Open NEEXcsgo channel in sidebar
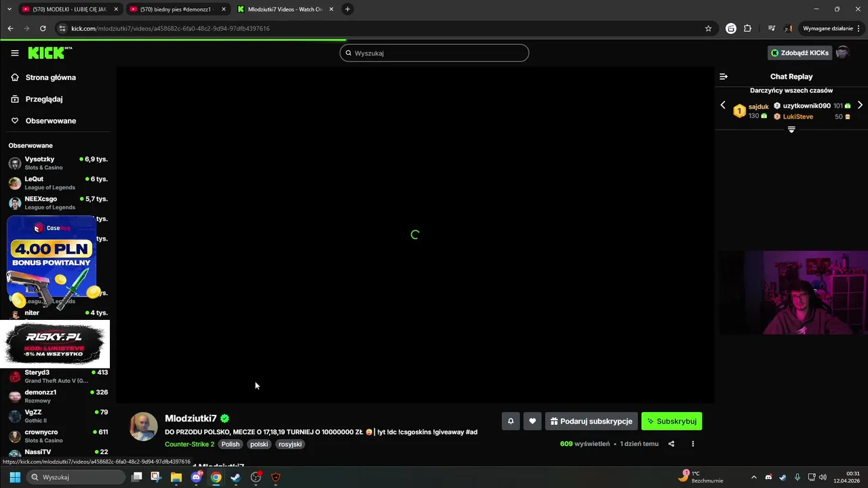 tap(58, 203)
